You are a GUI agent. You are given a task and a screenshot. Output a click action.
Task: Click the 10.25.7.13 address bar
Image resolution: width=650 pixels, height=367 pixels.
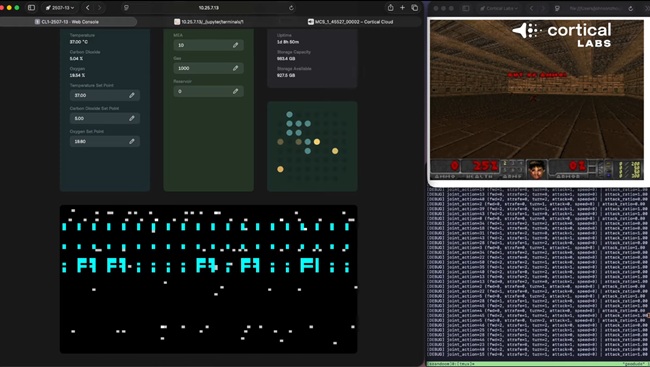[209, 7]
